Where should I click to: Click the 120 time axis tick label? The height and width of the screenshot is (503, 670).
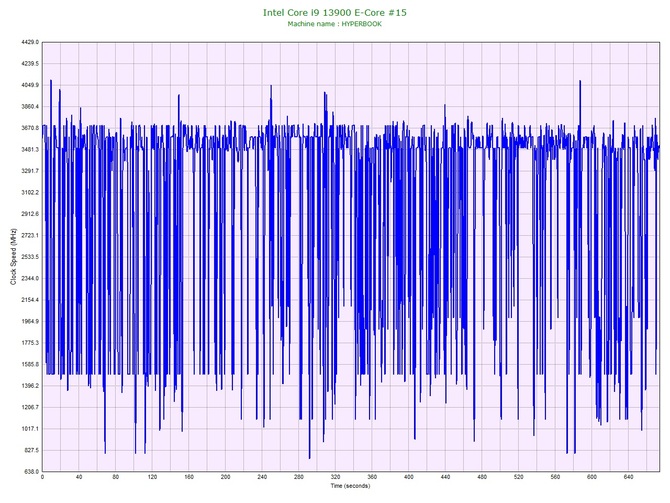[152, 477]
